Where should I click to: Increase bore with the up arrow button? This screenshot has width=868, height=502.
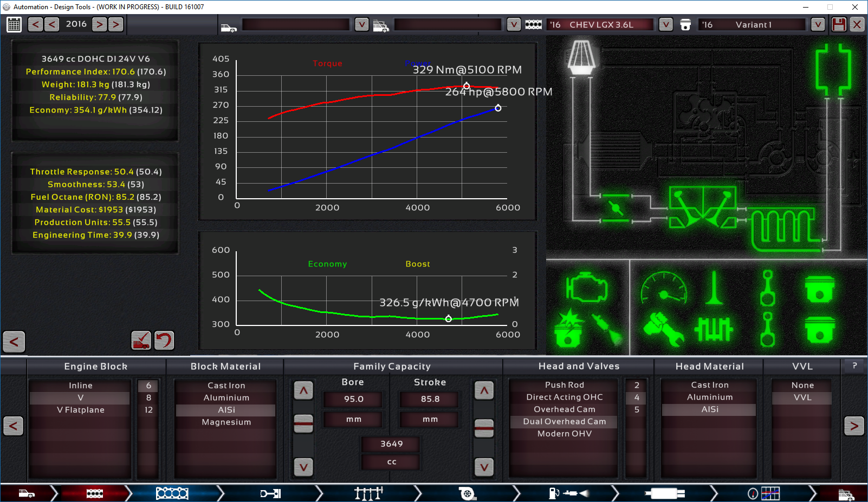(x=303, y=390)
